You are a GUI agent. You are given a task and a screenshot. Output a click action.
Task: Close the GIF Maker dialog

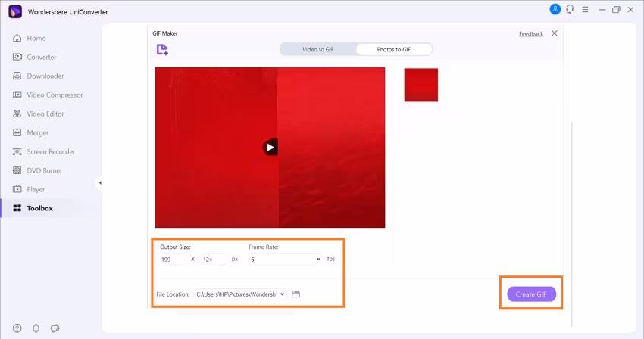pyautogui.click(x=555, y=33)
